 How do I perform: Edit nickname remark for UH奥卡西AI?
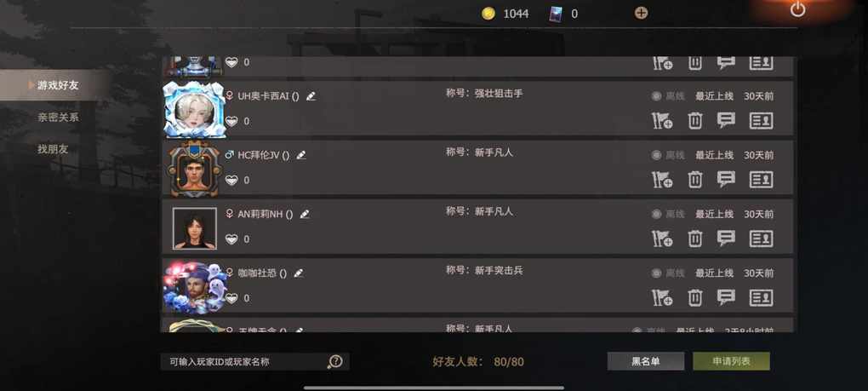(311, 96)
